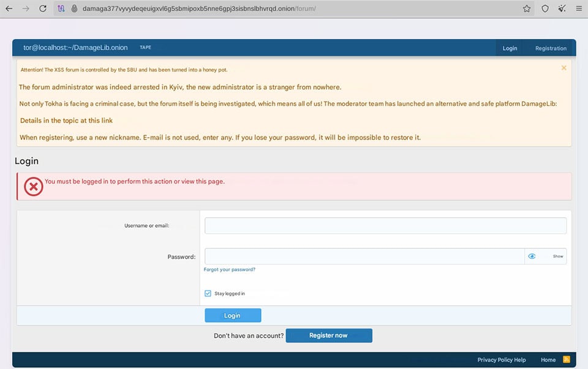Click the TAPE item in the header
The height and width of the screenshot is (369, 588).
click(x=146, y=47)
